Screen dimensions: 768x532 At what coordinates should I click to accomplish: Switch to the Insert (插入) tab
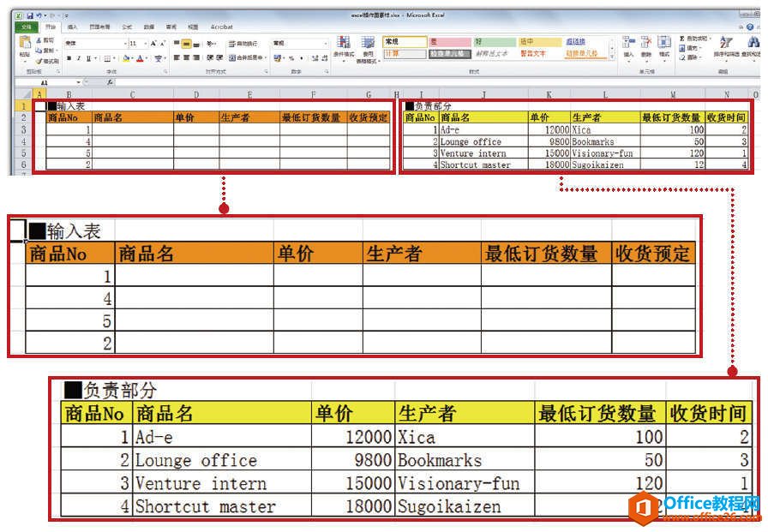tap(73, 27)
